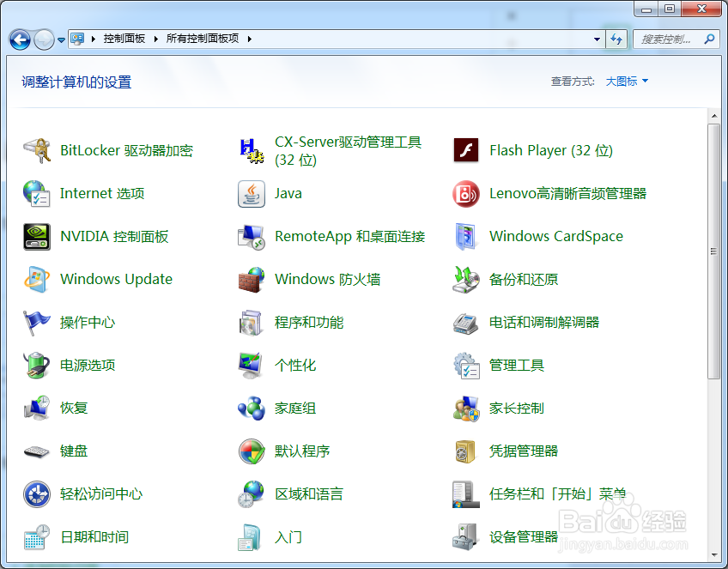Open the 电话和调制解调器 phone icon

(x=465, y=323)
